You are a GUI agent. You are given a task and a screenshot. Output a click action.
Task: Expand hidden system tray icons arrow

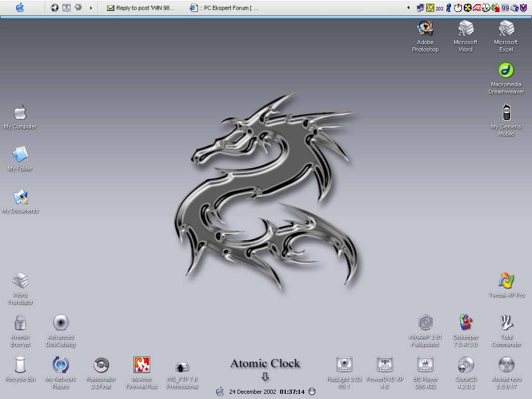click(x=408, y=8)
